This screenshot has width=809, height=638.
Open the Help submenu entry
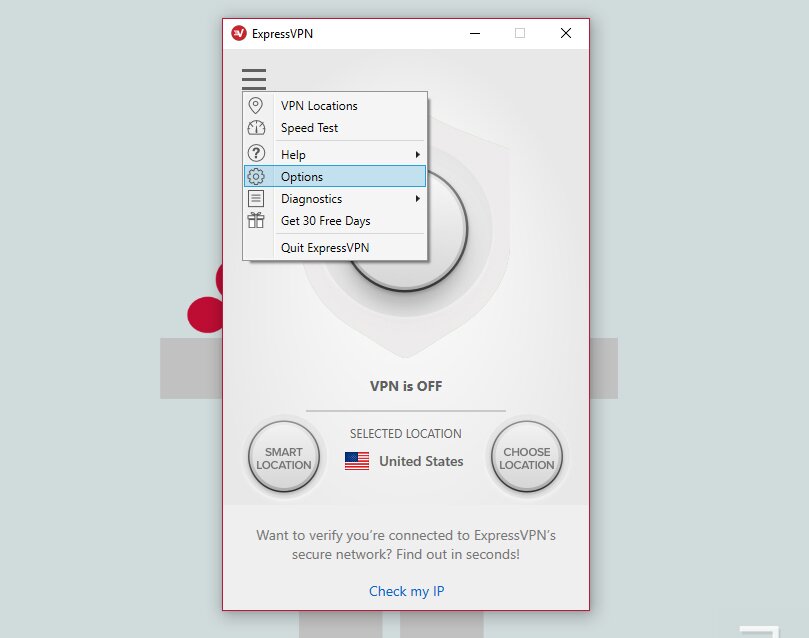(x=335, y=155)
